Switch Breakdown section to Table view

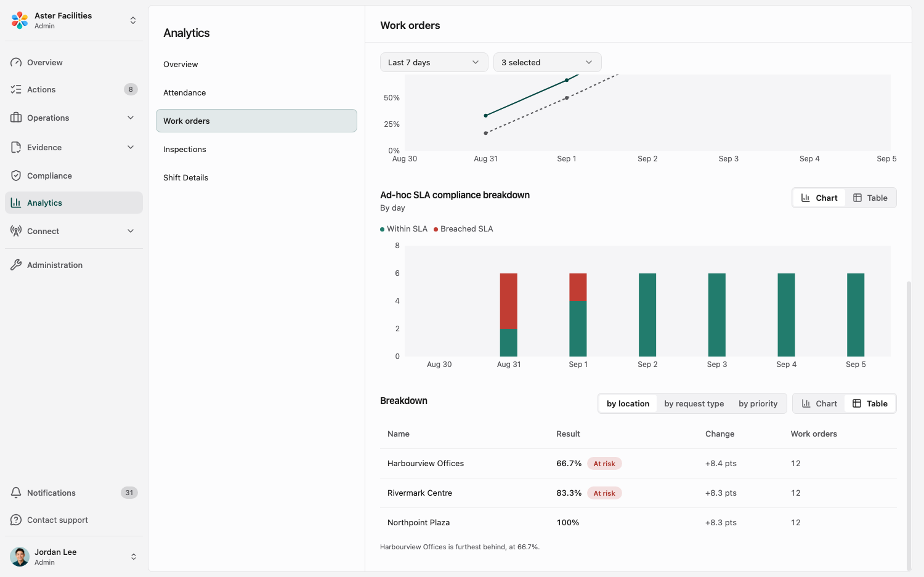[x=870, y=403]
